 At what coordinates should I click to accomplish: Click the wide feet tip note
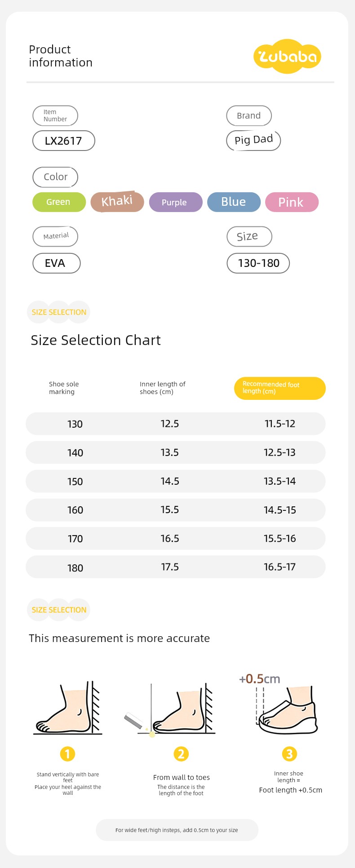[177, 830]
